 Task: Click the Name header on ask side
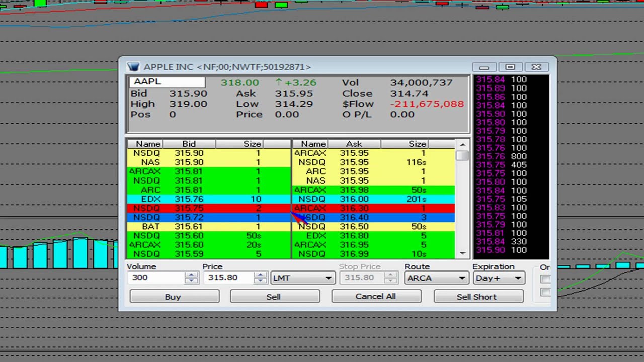(x=310, y=144)
